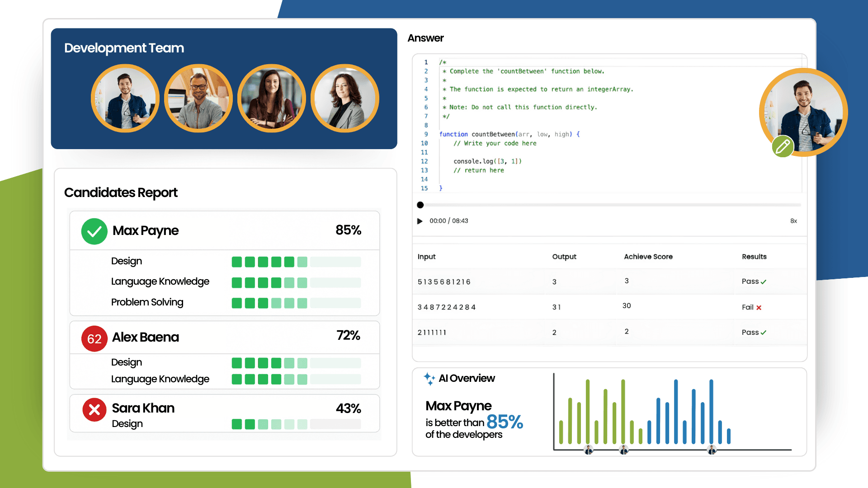This screenshot has width=868, height=488.
Task: Select the fourth team member avatar
Action: (344, 99)
